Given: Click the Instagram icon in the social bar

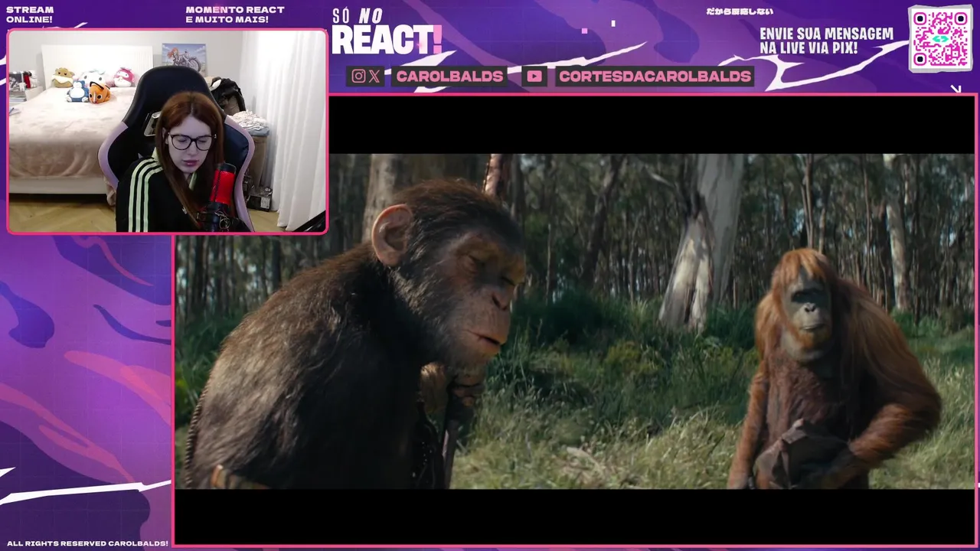Looking at the screenshot, I should (358, 76).
